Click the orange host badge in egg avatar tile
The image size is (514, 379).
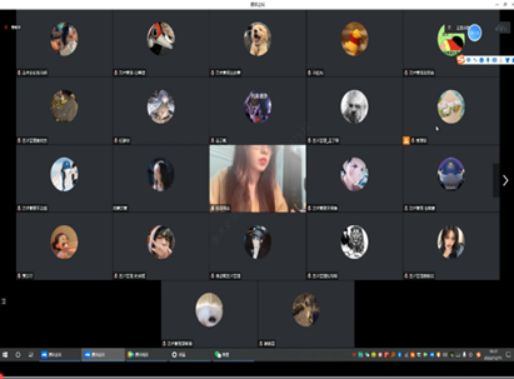(406, 140)
